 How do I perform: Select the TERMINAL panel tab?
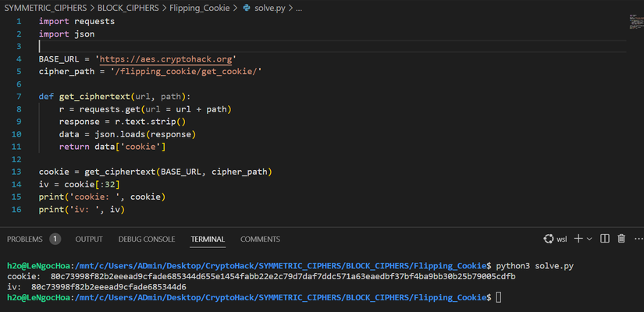coord(208,239)
